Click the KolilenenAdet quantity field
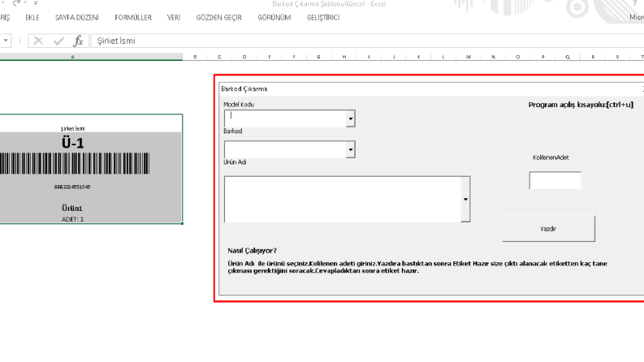Image resolution: width=644 pixels, height=362 pixels. tap(555, 180)
